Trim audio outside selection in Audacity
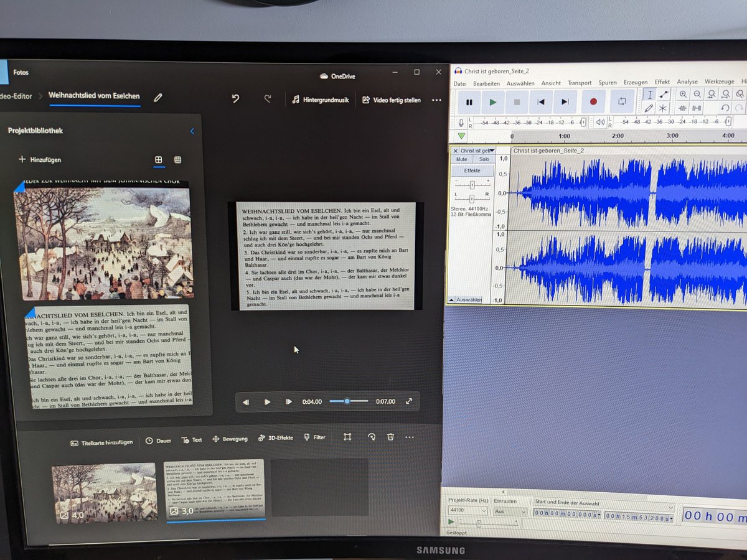This screenshot has height=560, width=747. 683,108
